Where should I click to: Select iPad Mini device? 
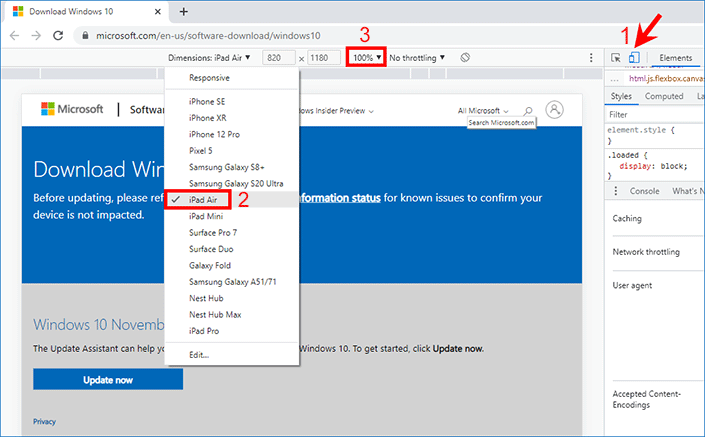(232, 216)
